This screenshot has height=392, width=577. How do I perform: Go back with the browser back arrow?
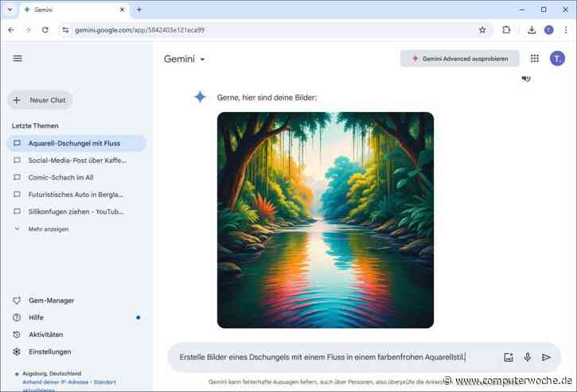point(11,29)
